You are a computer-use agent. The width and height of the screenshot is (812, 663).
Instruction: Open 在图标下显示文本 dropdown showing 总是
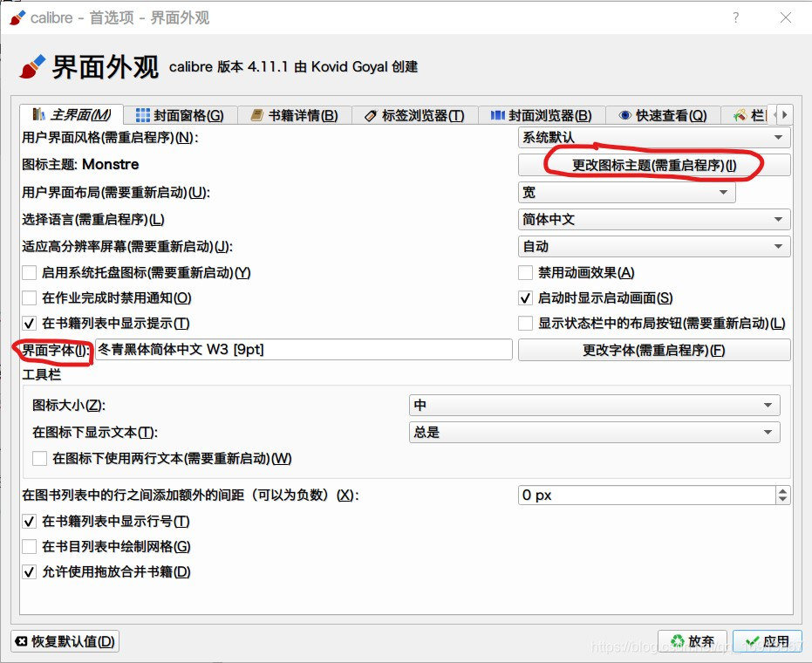coord(595,432)
